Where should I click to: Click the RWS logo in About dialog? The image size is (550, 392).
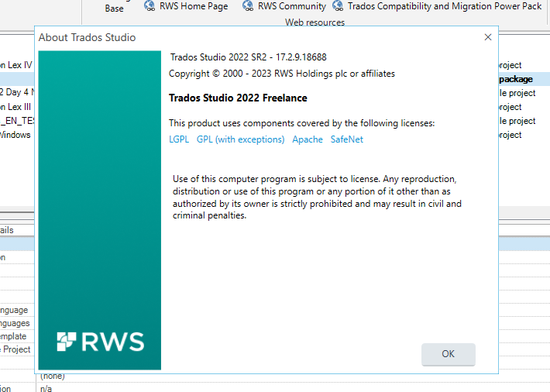(101, 342)
